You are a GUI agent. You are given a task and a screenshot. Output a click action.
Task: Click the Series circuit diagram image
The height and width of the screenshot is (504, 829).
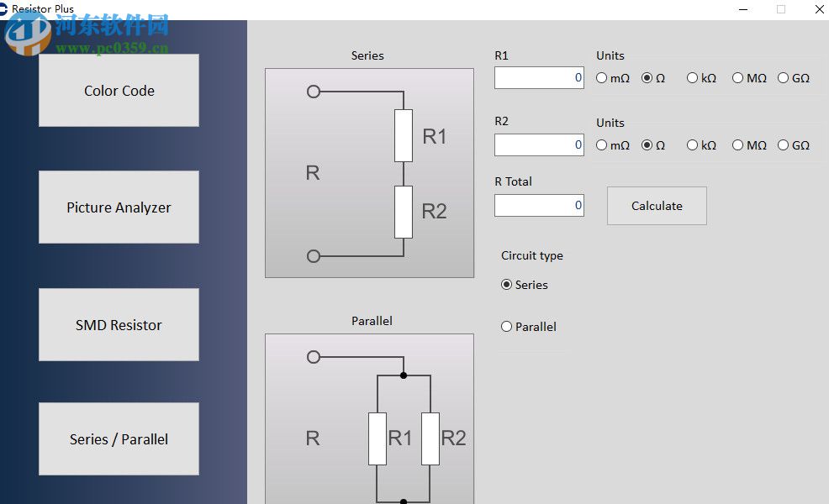point(368,172)
